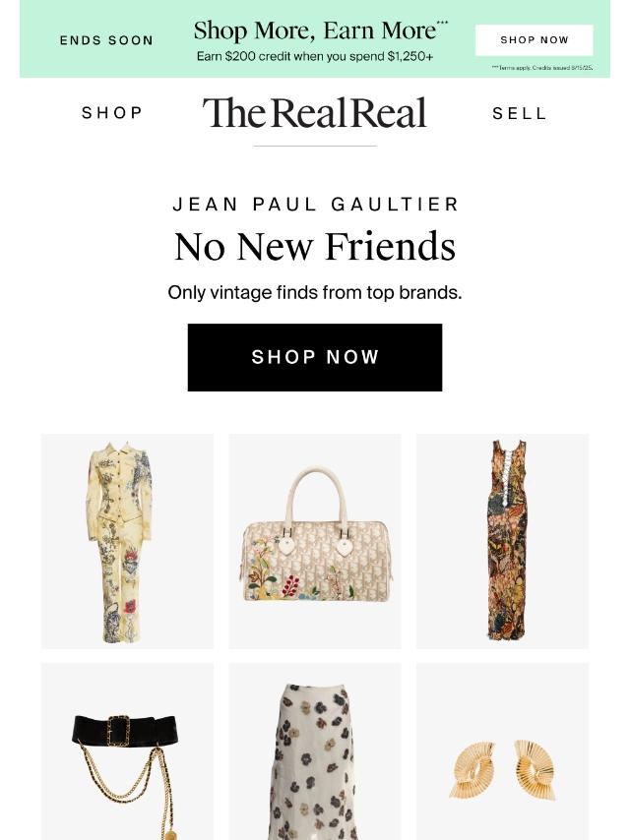View the floral print skirt item

(x=315, y=751)
